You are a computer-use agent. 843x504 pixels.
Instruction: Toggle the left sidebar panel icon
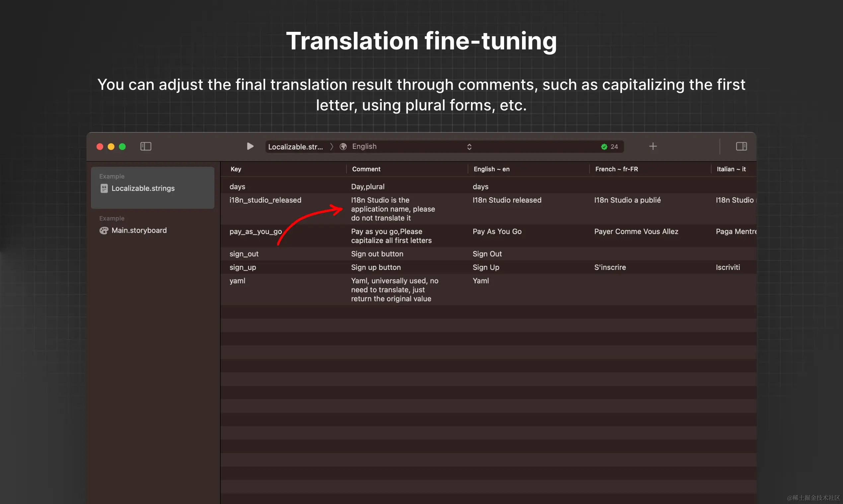pyautogui.click(x=145, y=146)
